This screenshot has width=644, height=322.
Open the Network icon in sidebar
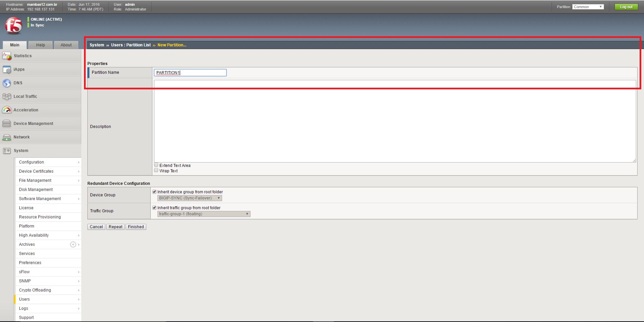coord(7,137)
